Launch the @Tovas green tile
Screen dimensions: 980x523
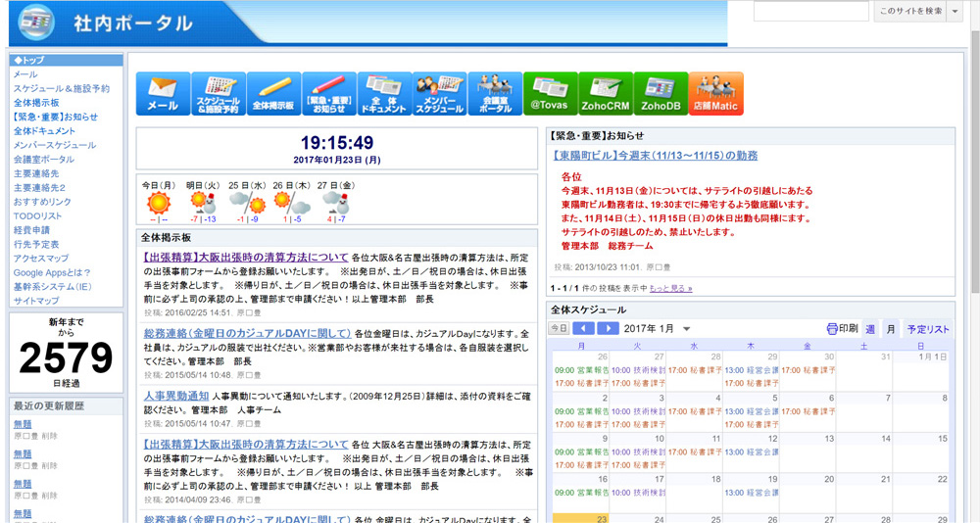(550, 94)
